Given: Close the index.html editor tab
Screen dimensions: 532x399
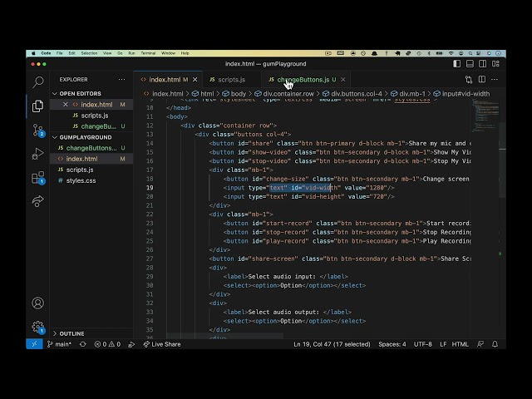Looking at the screenshot, I should point(195,80).
